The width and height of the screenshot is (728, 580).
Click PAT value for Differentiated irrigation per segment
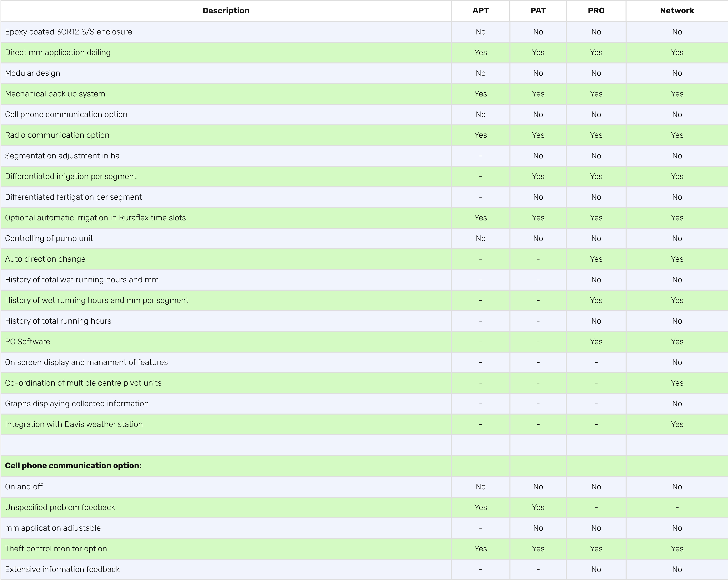[x=538, y=177]
